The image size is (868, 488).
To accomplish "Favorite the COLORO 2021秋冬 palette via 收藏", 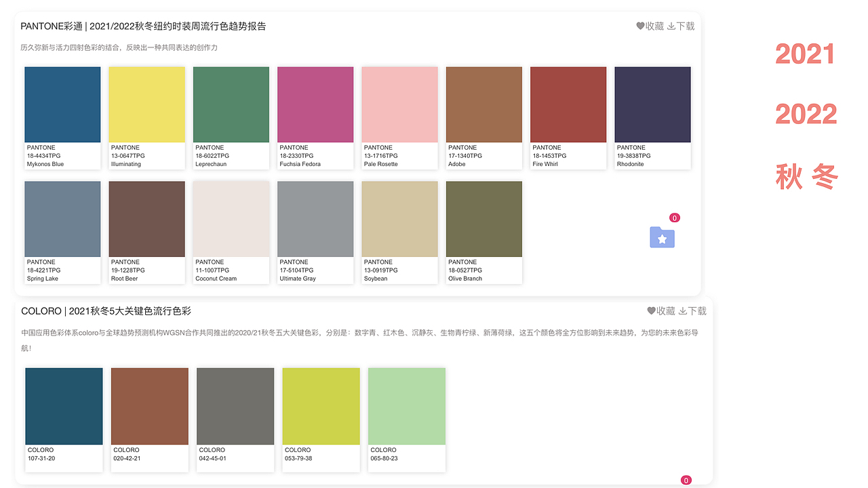I will point(661,311).
